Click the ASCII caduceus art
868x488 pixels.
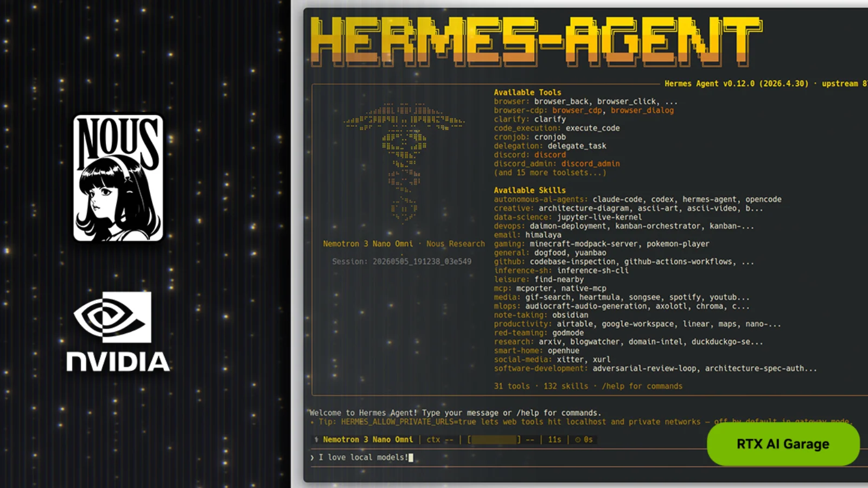click(404, 162)
